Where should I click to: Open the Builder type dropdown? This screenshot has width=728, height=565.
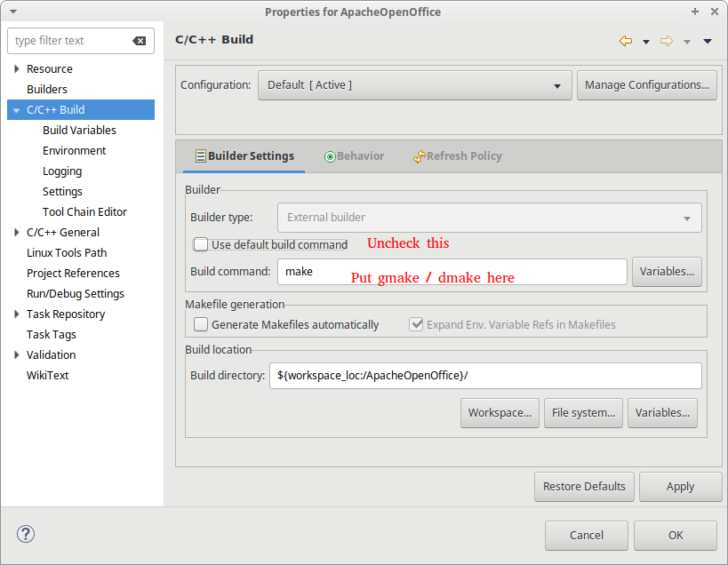(x=490, y=218)
